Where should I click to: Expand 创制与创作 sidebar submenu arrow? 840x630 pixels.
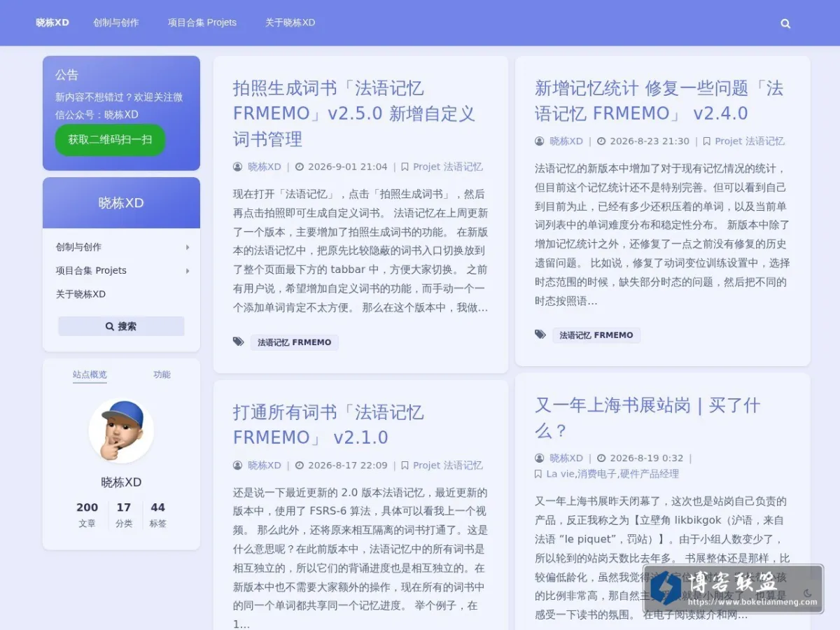tap(188, 247)
